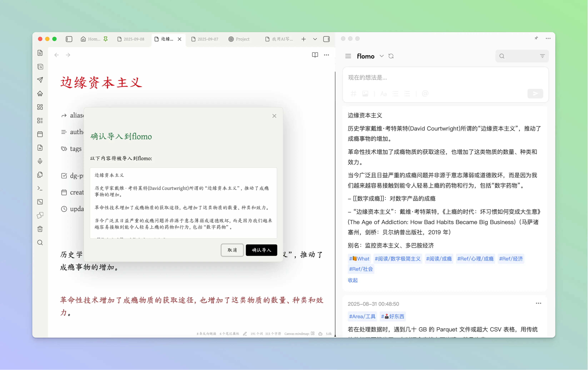Open the tab list dropdown arrow

coord(315,39)
